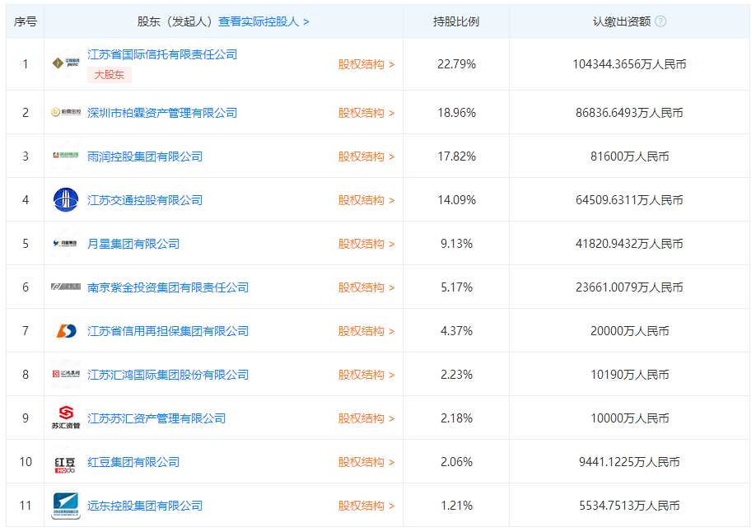Select the 4.37% shareholding cell

(456, 331)
